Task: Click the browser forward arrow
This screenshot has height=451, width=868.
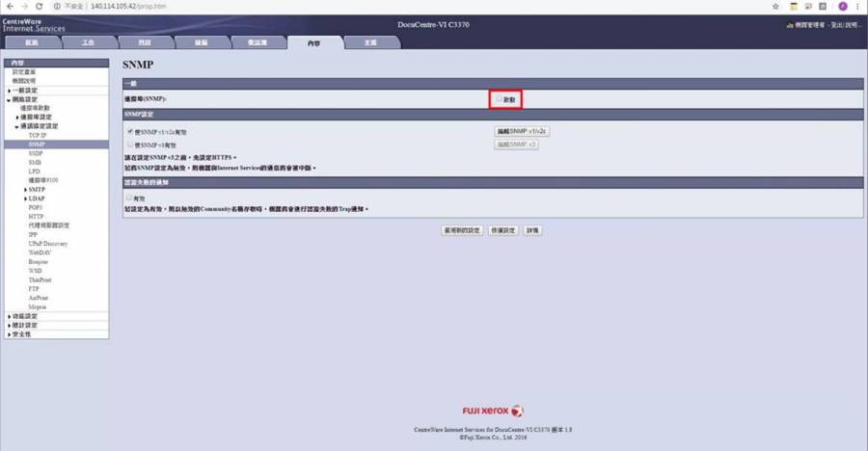Action: tap(24, 6)
